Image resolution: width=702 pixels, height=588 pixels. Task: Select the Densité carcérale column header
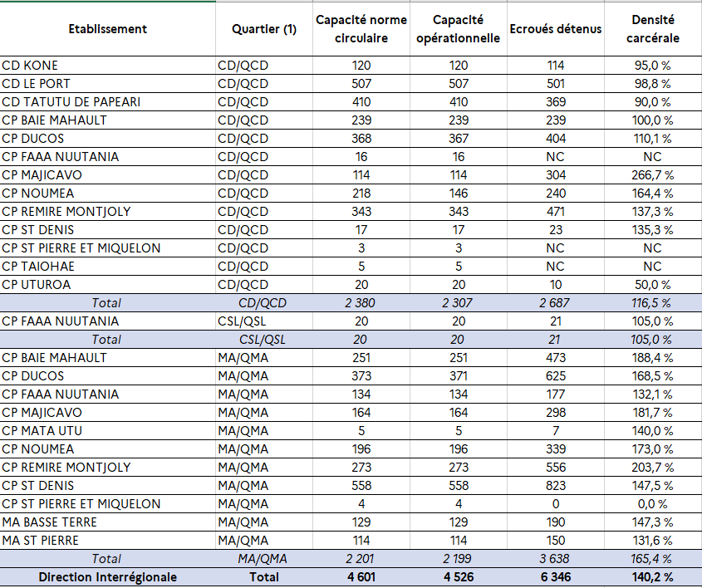click(x=652, y=29)
